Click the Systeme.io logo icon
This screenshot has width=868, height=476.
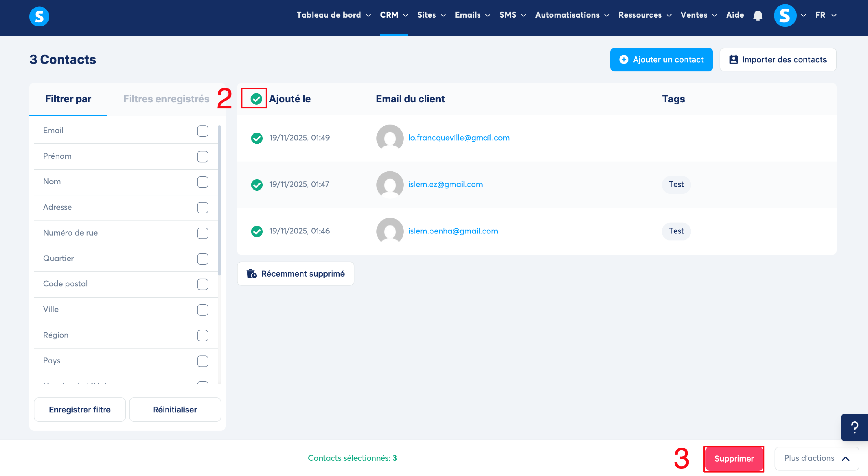(39, 16)
